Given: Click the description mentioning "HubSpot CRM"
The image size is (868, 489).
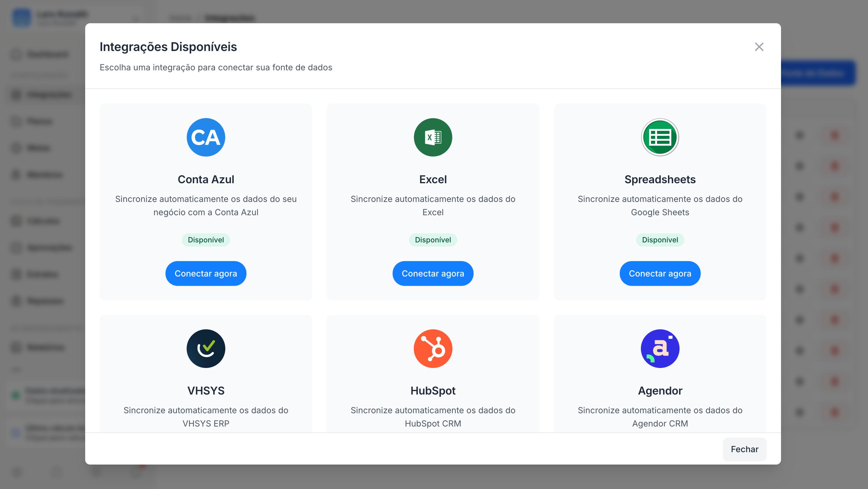Looking at the screenshot, I should 433,417.
